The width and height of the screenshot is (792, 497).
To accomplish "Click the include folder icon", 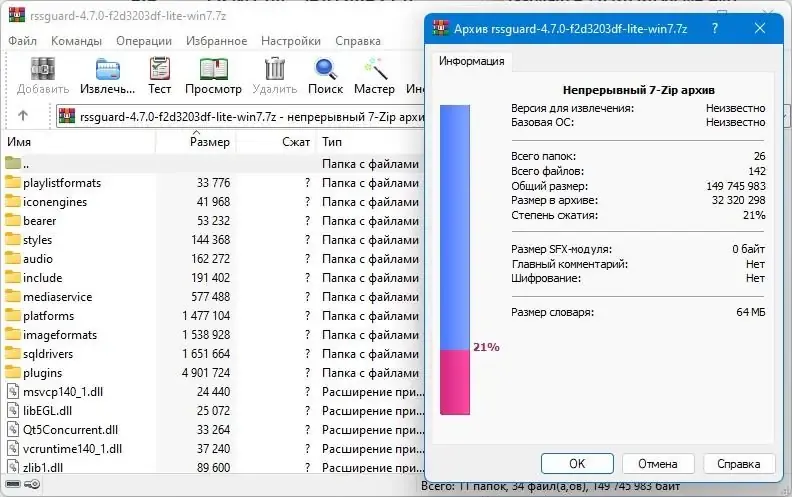I will [x=13, y=278].
